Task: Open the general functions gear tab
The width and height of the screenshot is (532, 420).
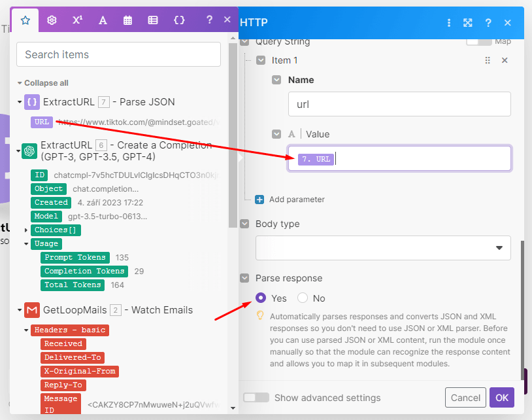Action: (x=52, y=20)
